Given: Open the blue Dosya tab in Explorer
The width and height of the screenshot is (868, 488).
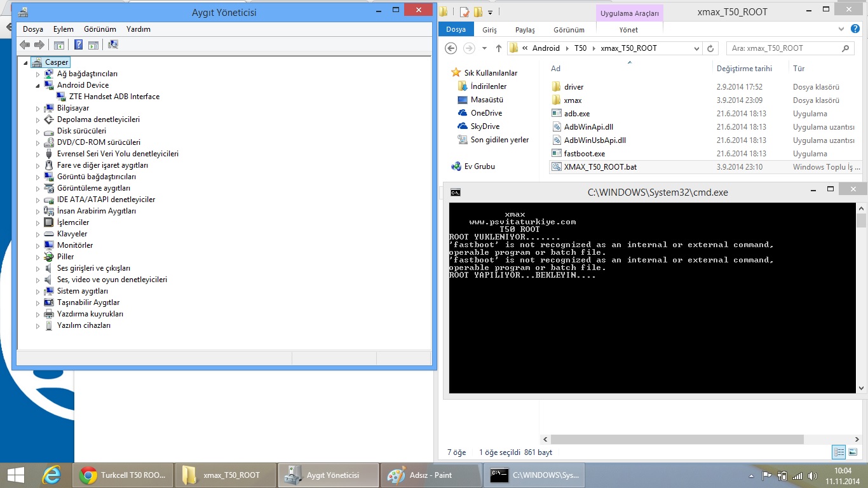Looking at the screenshot, I should coord(456,30).
